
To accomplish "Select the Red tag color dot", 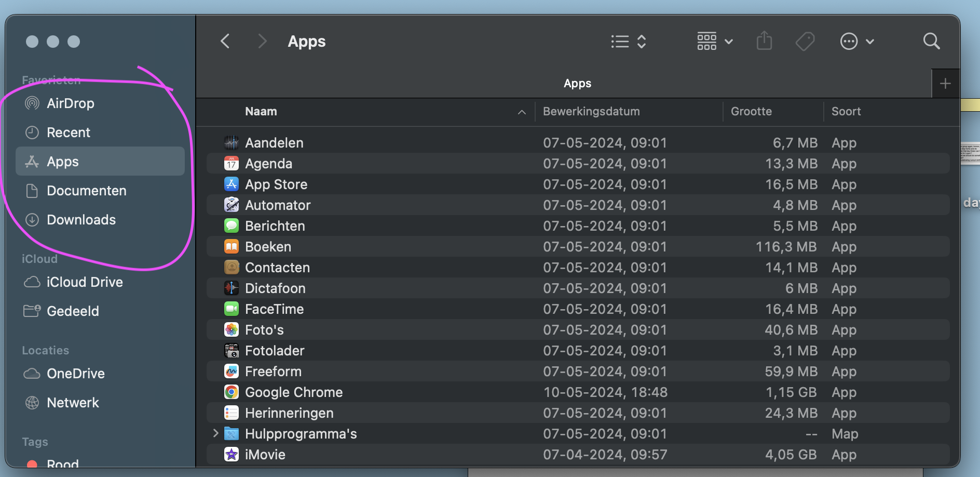I will (x=32, y=464).
